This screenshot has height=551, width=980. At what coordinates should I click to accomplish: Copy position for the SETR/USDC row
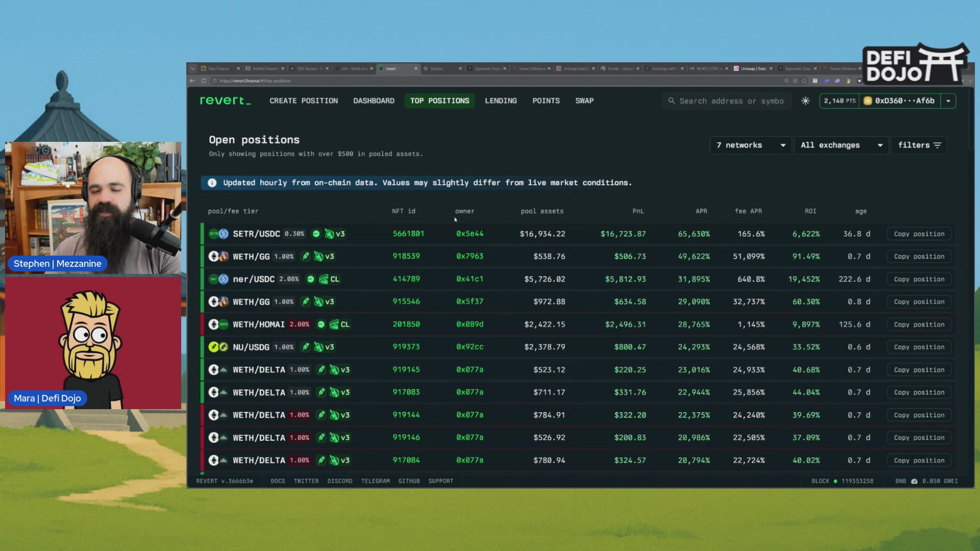pos(919,234)
